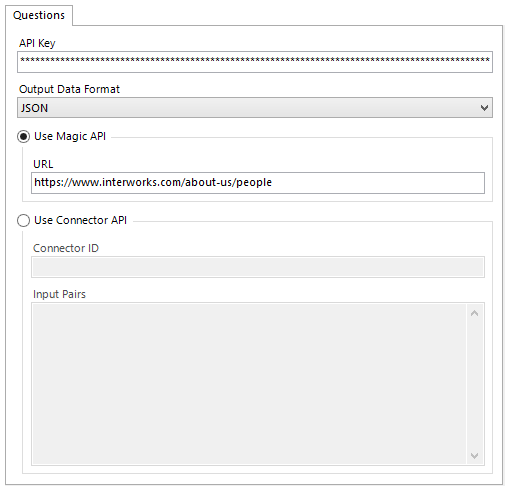Click the URL label text

click(43, 164)
